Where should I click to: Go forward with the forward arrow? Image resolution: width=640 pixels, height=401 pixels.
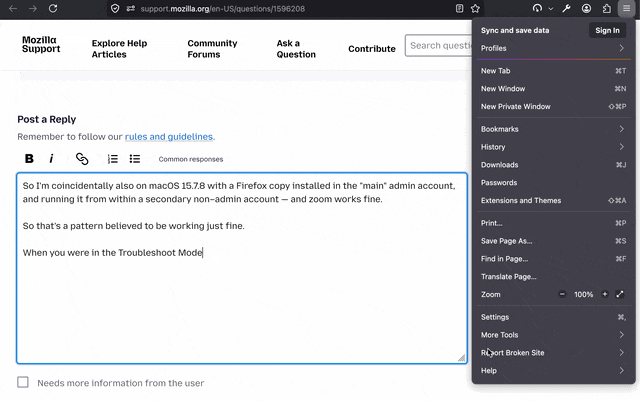[33, 9]
